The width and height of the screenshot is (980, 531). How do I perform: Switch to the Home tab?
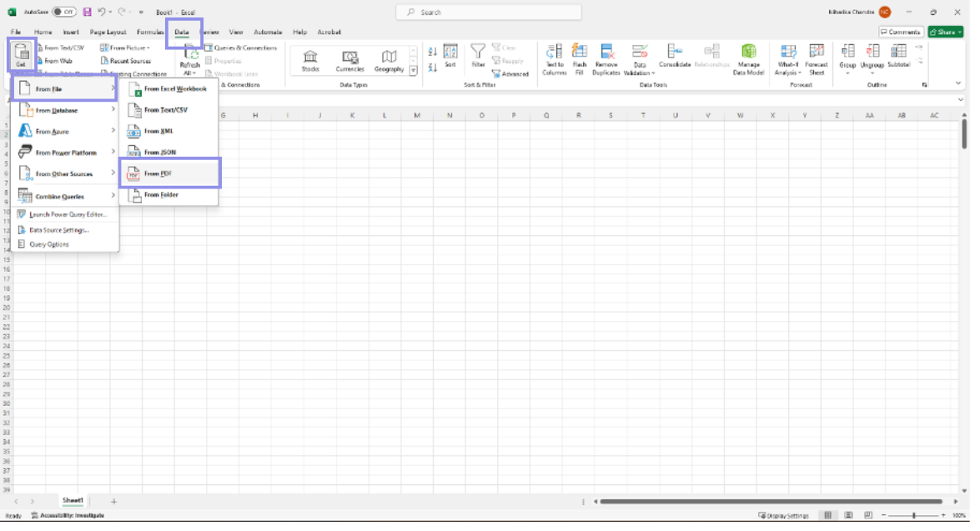[43, 32]
